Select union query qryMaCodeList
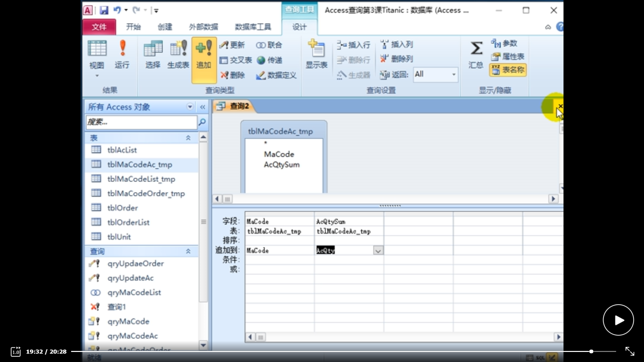Screen dimensions: 644x362 (x=142, y=292)
